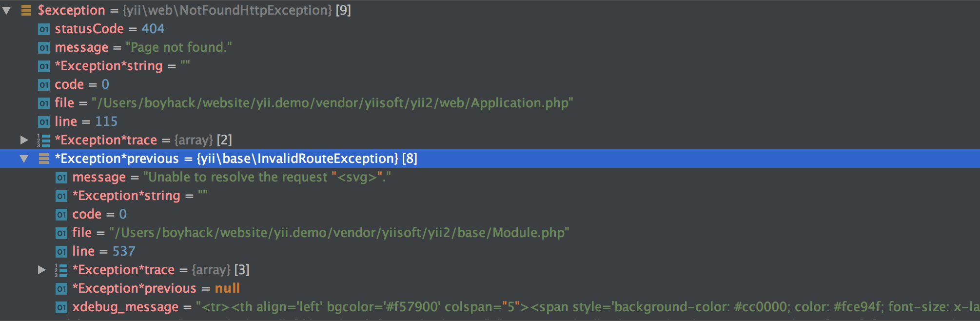The height and width of the screenshot is (321, 980).
Task: Expand nested *Exception*trace array [3]
Action: click(42, 270)
